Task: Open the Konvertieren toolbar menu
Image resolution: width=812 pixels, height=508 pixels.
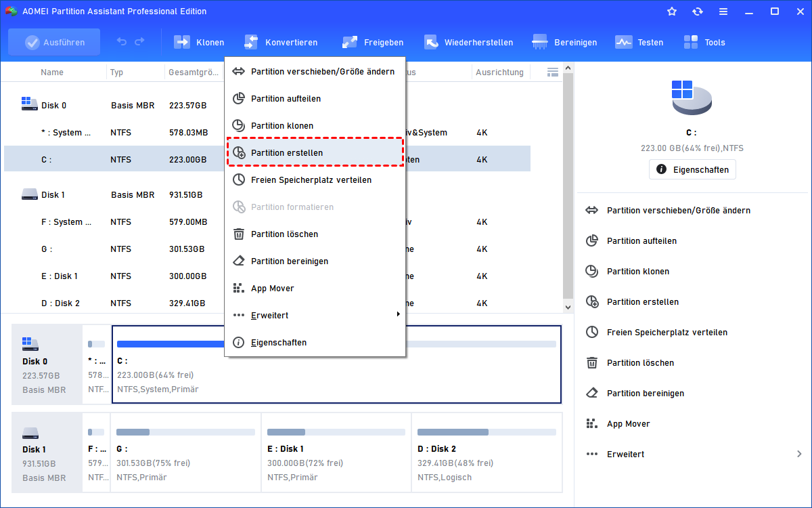Action: click(x=280, y=42)
